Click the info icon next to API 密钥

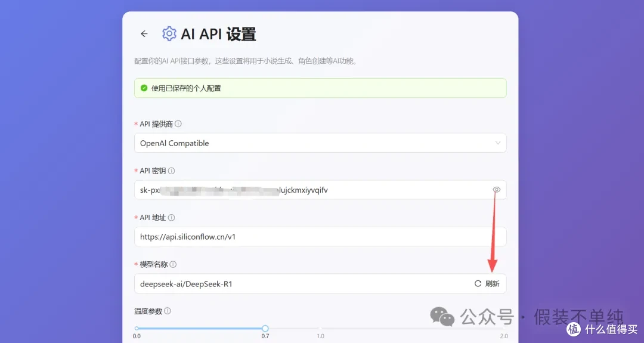pos(171,171)
